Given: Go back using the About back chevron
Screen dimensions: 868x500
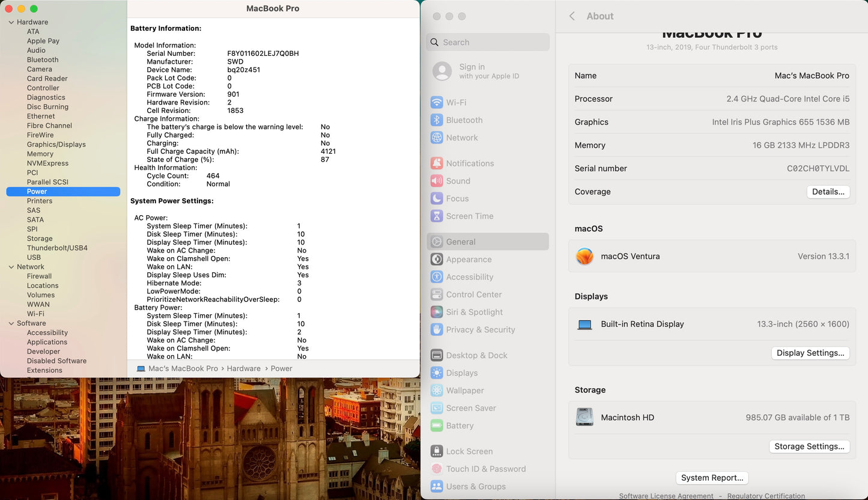Looking at the screenshot, I should click(x=572, y=16).
